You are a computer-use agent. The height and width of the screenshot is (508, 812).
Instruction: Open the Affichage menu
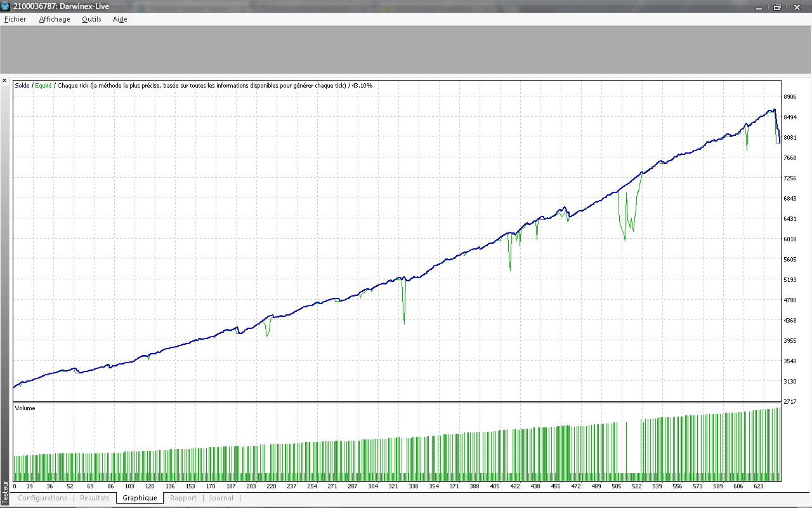pos(55,19)
